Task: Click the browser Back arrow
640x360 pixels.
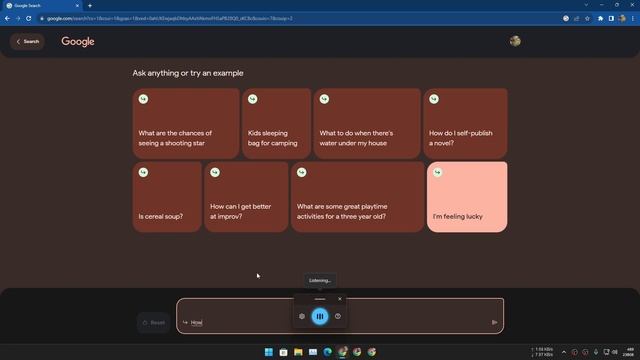Action: 7,18
